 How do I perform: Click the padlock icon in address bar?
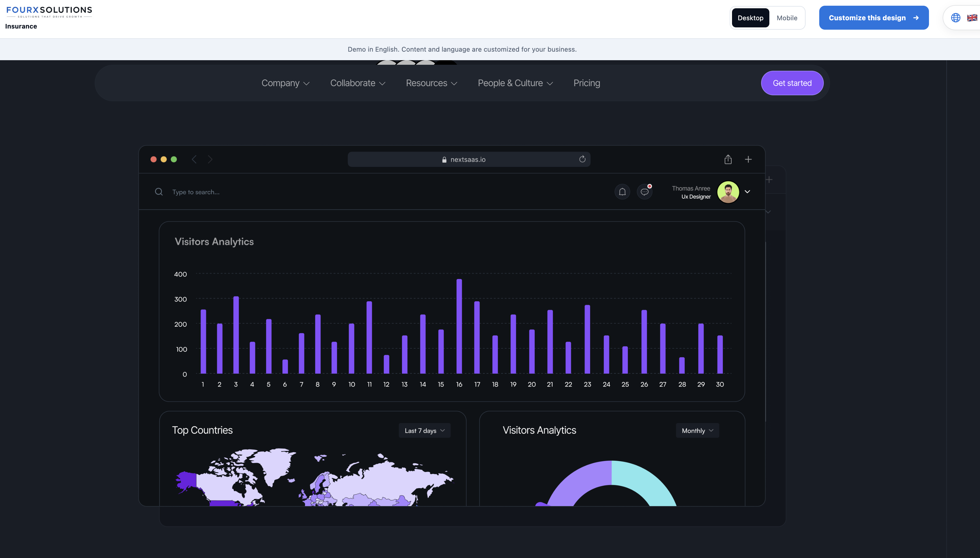[x=444, y=159]
